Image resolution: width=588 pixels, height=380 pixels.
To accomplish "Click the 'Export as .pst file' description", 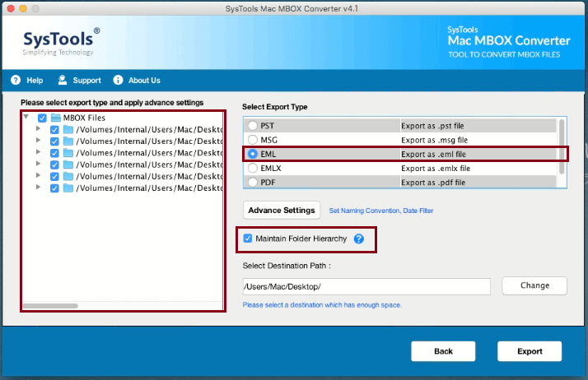I will [x=432, y=126].
